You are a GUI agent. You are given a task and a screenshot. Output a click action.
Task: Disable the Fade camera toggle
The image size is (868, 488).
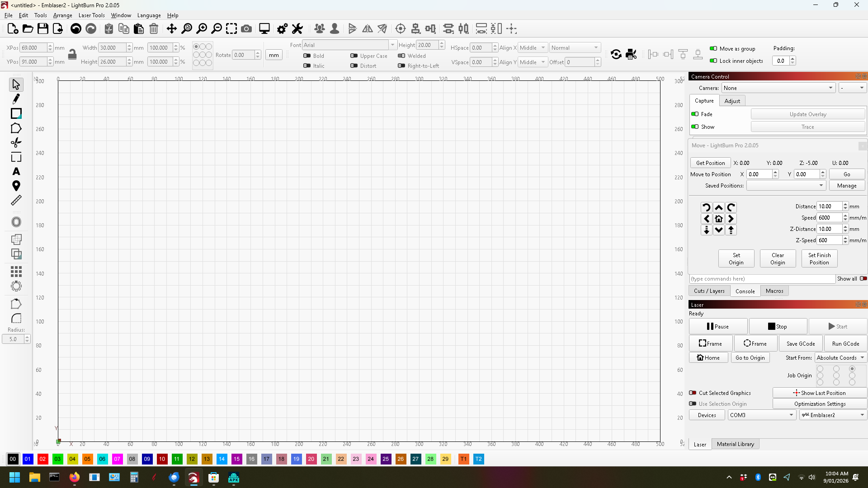click(x=695, y=114)
